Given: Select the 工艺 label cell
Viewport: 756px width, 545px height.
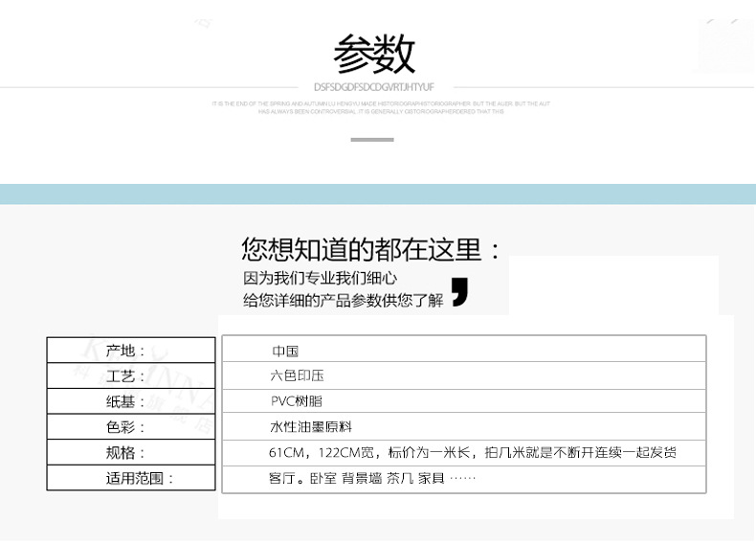Looking at the screenshot, I should 131,375.
